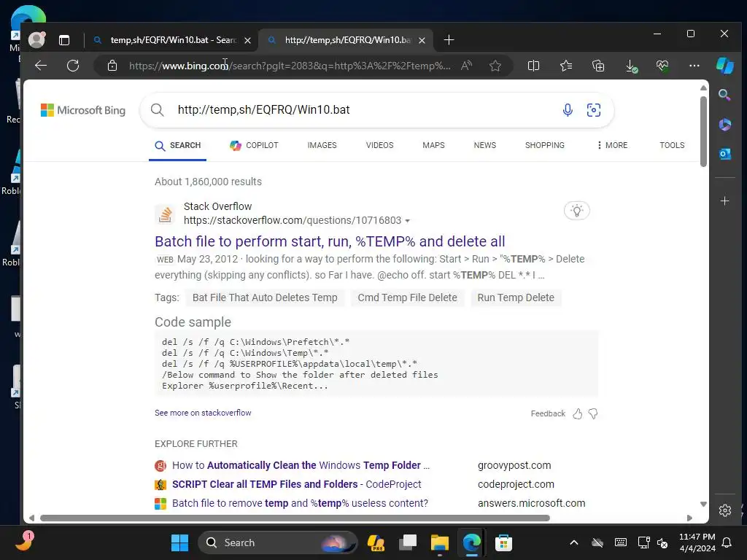747x560 pixels.
Task: Switch to the temp.sh/EQFR/Win10.bat tab
Action: [x=171, y=40]
